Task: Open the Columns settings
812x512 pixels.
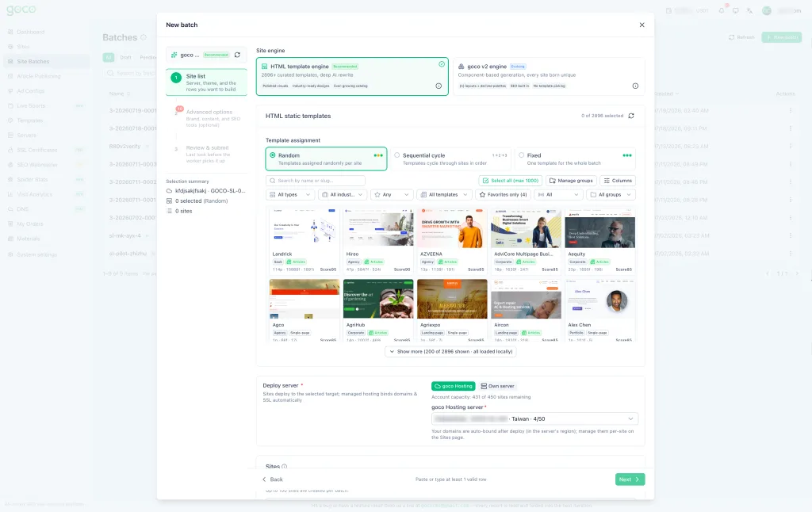Action: click(618, 181)
